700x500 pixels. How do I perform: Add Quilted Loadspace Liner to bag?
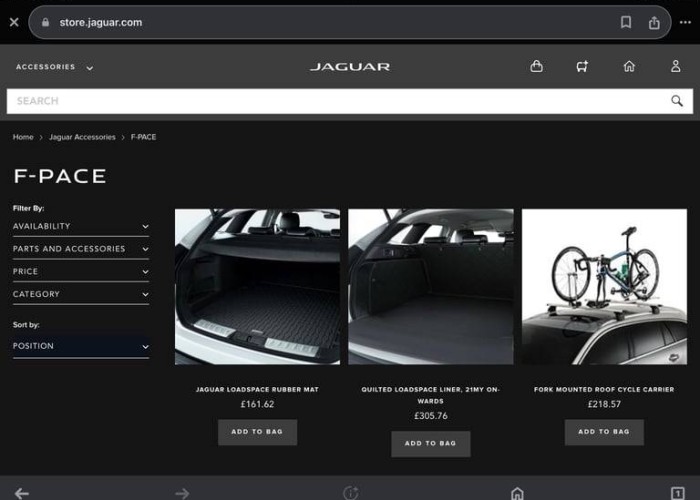[x=431, y=444]
